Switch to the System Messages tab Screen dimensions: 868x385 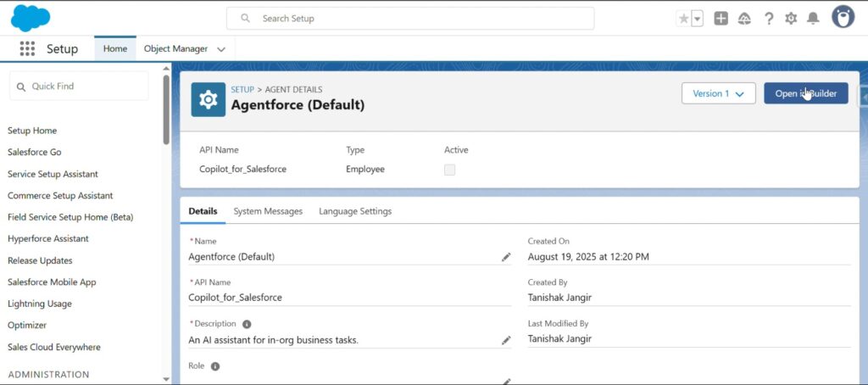(x=268, y=211)
